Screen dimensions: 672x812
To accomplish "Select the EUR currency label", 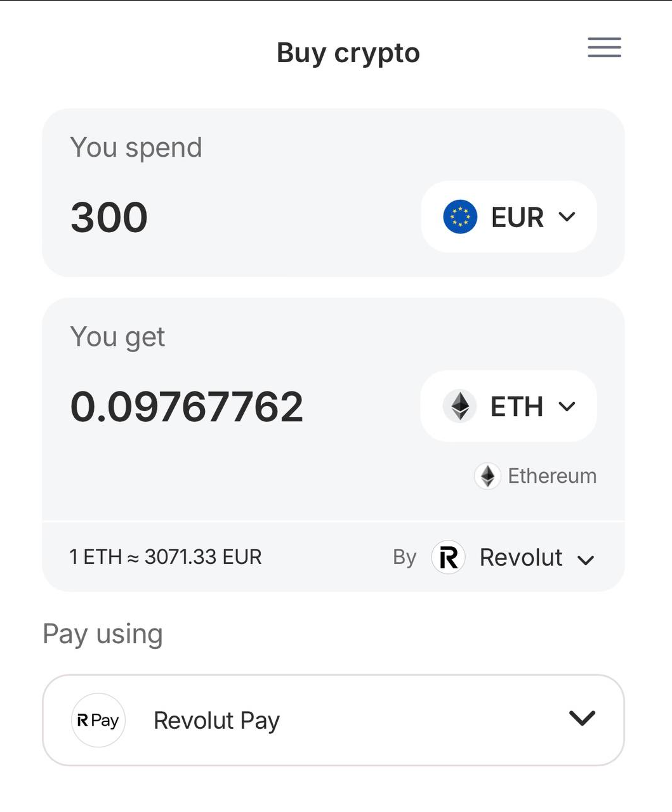I will (517, 218).
